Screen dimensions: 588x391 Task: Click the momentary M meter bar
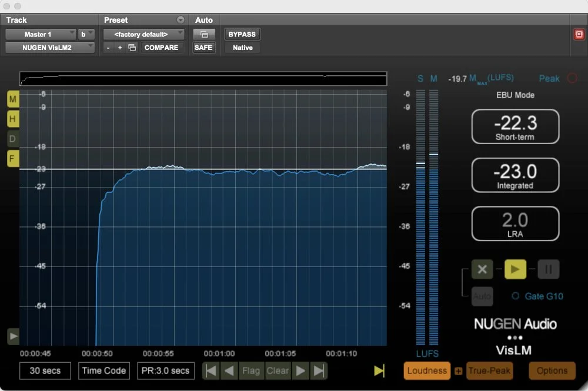point(433,218)
